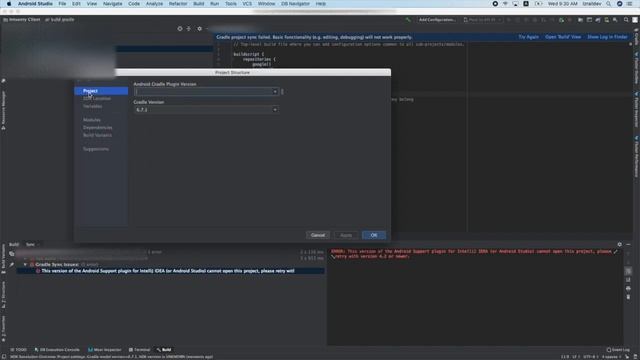The height and width of the screenshot is (360, 640).
Task: Open the Event Log
Action: pos(618,350)
